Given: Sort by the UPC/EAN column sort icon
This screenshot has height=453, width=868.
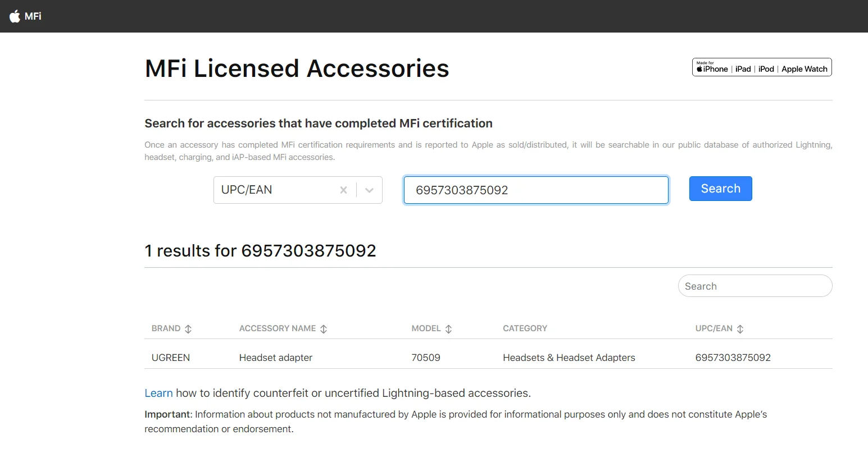Looking at the screenshot, I should pyautogui.click(x=740, y=329).
